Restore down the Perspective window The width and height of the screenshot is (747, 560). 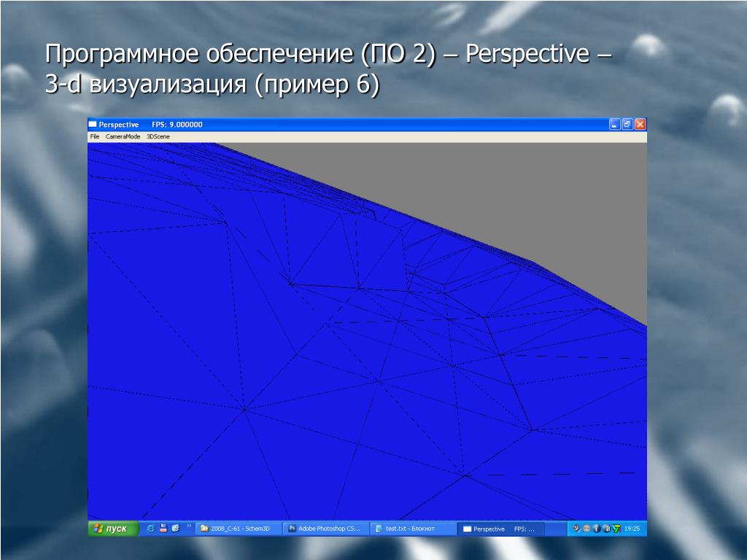click(627, 125)
